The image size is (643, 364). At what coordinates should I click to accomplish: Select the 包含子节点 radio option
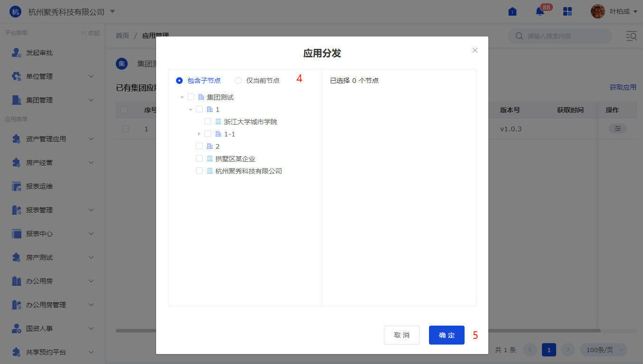(179, 81)
